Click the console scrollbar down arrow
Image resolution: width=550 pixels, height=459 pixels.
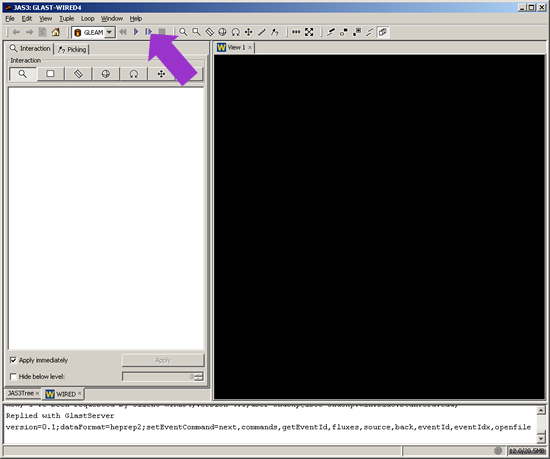coord(541,439)
